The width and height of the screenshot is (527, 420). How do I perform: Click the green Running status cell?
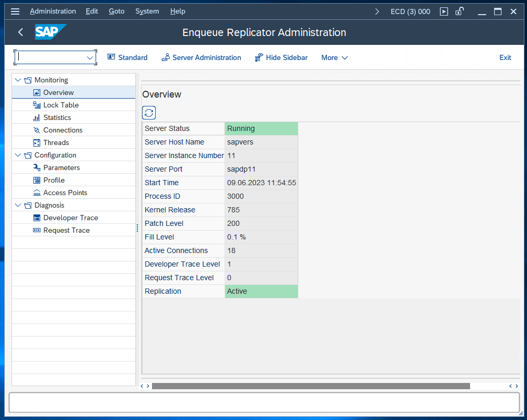click(x=261, y=128)
